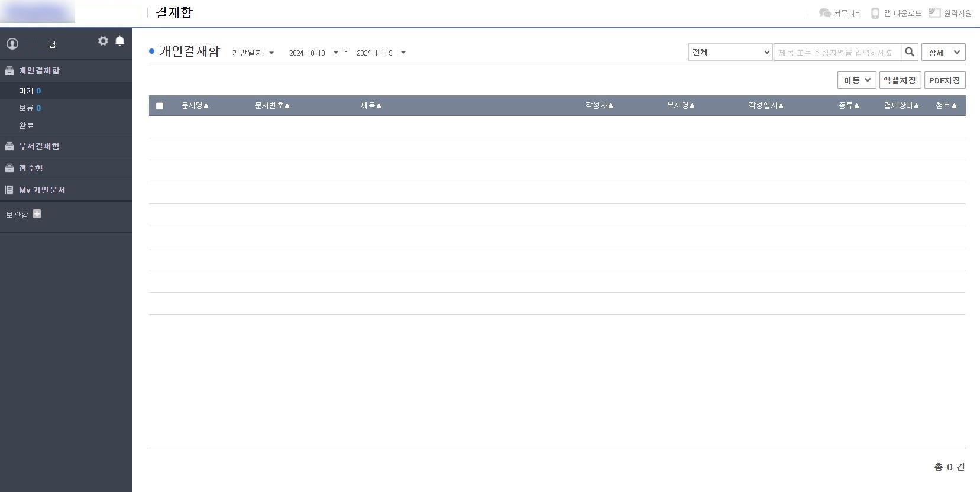Click PDF저장 button
Image resolution: width=980 pixels, height=492 pixels.
945,80
